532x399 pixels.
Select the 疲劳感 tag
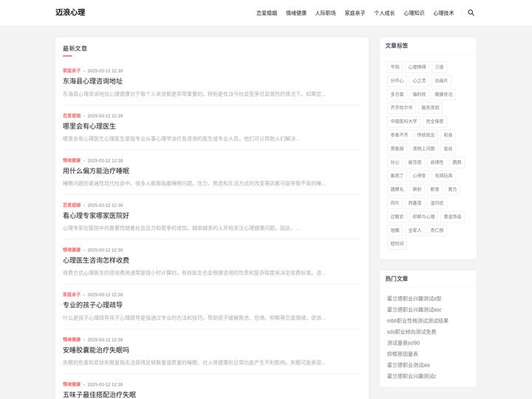pyautogui.click(x=415, y=162)
